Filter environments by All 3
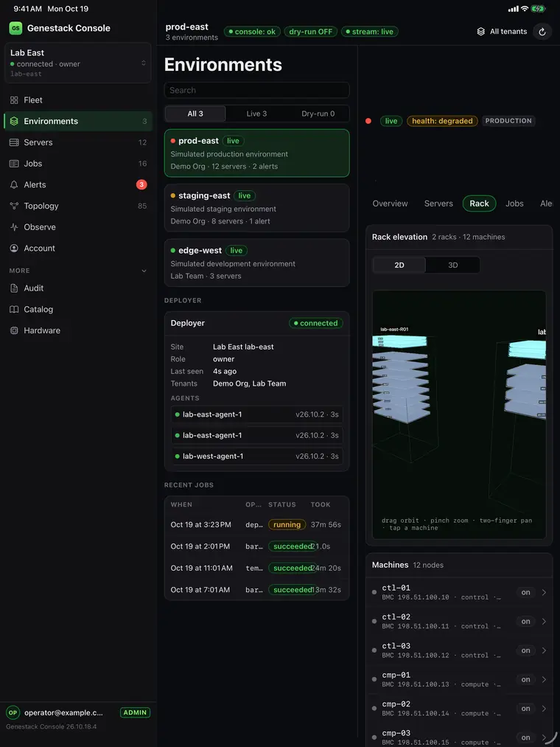560x747 pixels. [195, 114]
